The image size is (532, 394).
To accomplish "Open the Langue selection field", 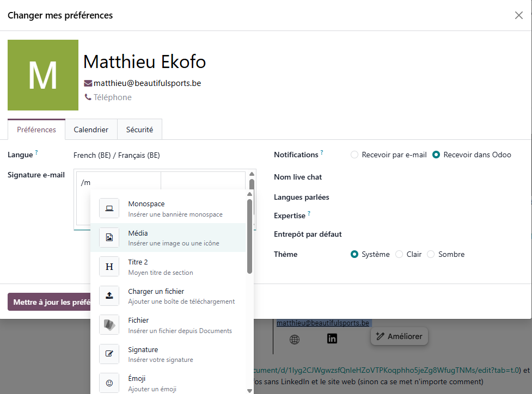I will (163, 155).
